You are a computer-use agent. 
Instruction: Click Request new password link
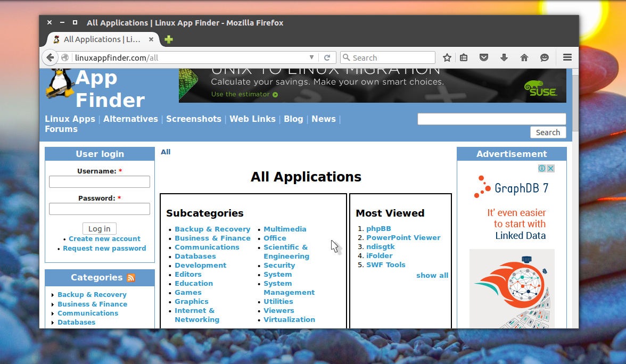(x=104, y=248)
